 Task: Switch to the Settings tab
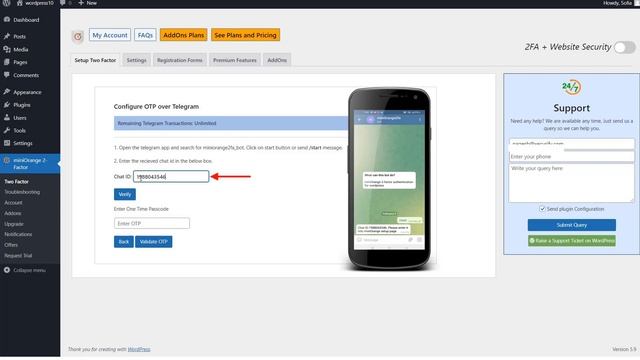pyautogui.click(x=136, y=60)
